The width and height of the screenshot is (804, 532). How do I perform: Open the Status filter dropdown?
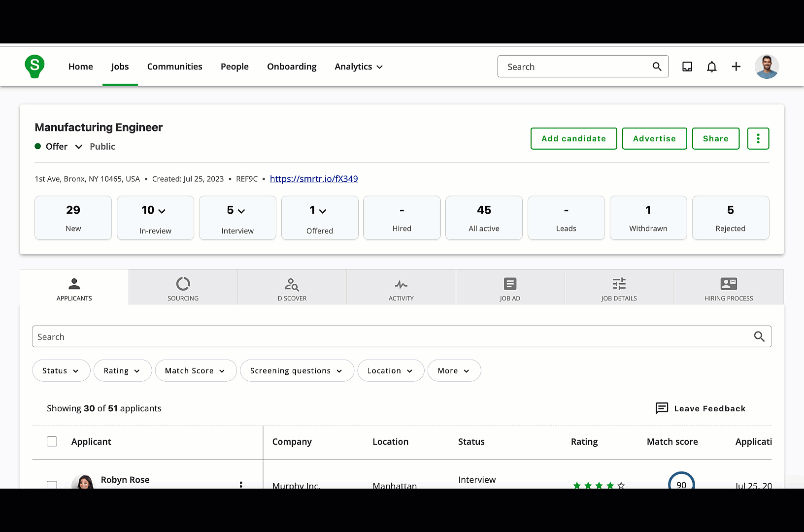pyautogui.click(x=61, y=370)
